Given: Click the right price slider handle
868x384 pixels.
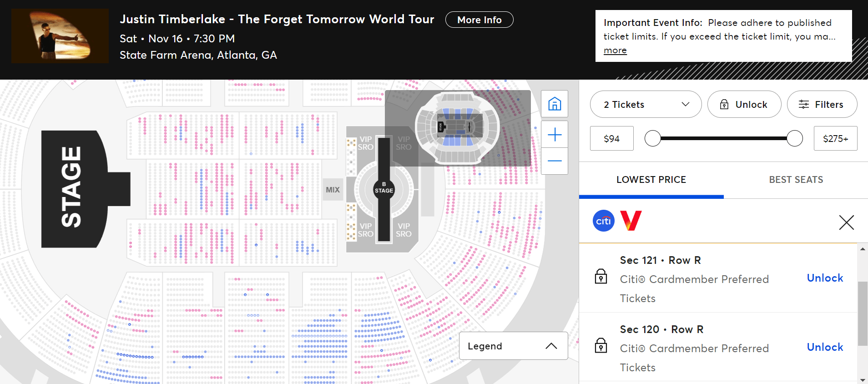Looking at the screenshot, I should 794,138.
